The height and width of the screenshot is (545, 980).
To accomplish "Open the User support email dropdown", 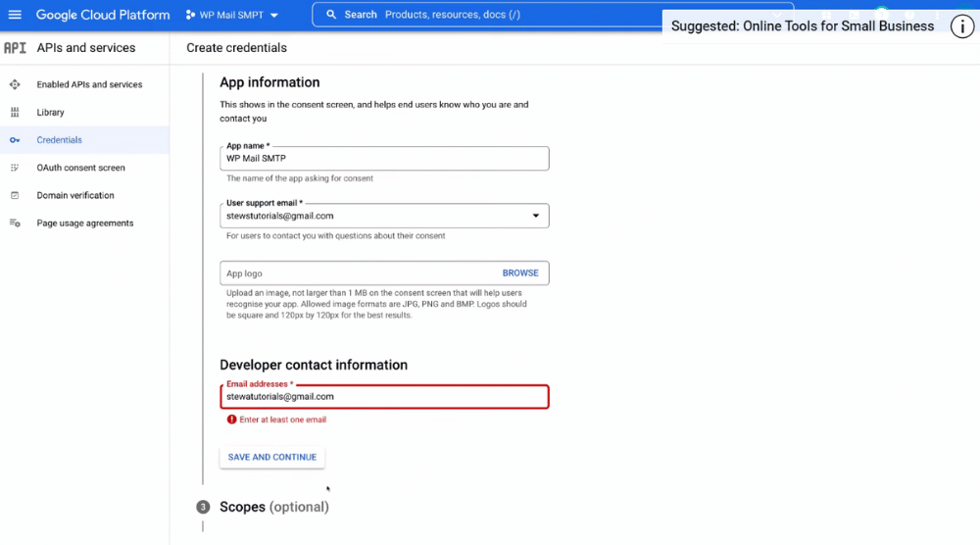I will (384, 216).
